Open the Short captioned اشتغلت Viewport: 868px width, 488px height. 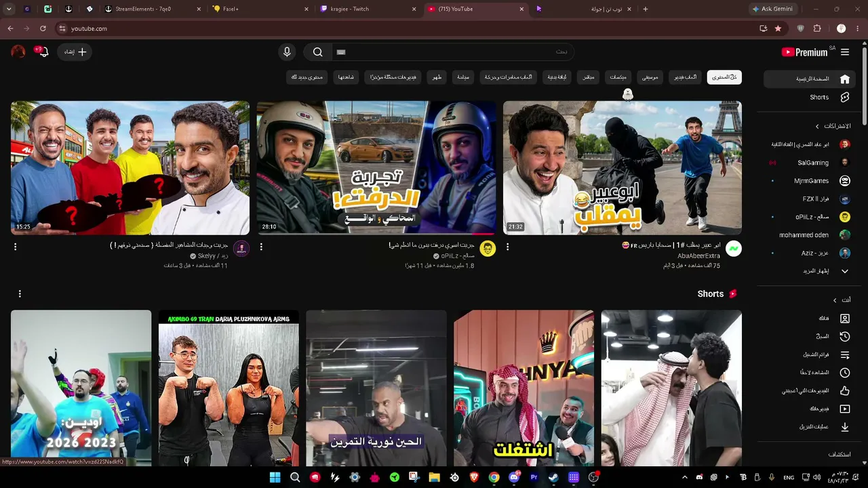pyautogui.click(x=524, y=388)
